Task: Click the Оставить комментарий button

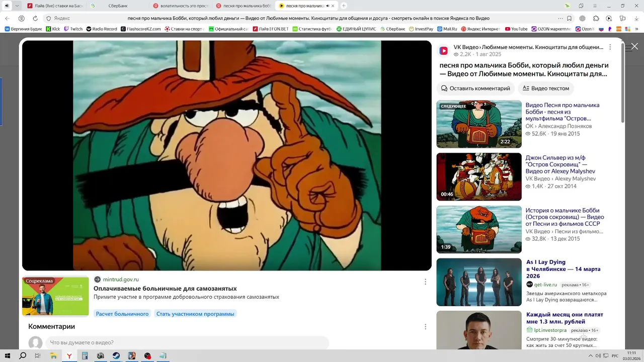Action: (x=475, y=88)
